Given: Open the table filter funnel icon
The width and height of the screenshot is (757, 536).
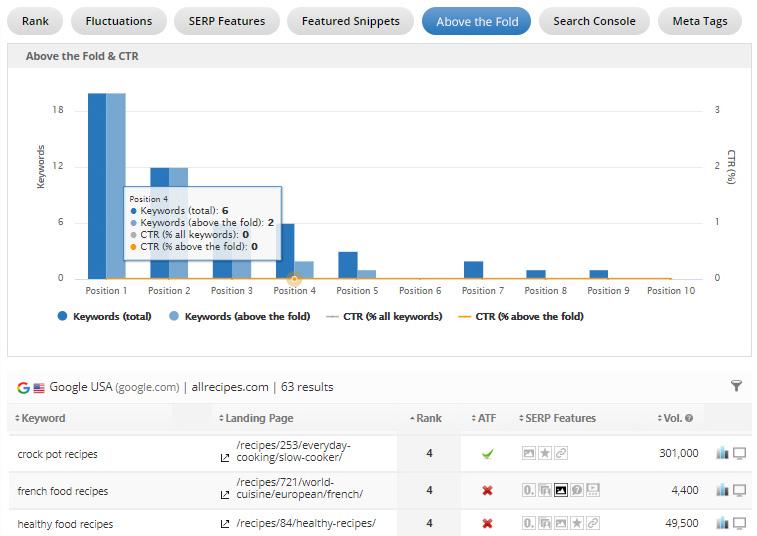Looking at the screenshot, I should pyautogui.click(x=737, y=386).
